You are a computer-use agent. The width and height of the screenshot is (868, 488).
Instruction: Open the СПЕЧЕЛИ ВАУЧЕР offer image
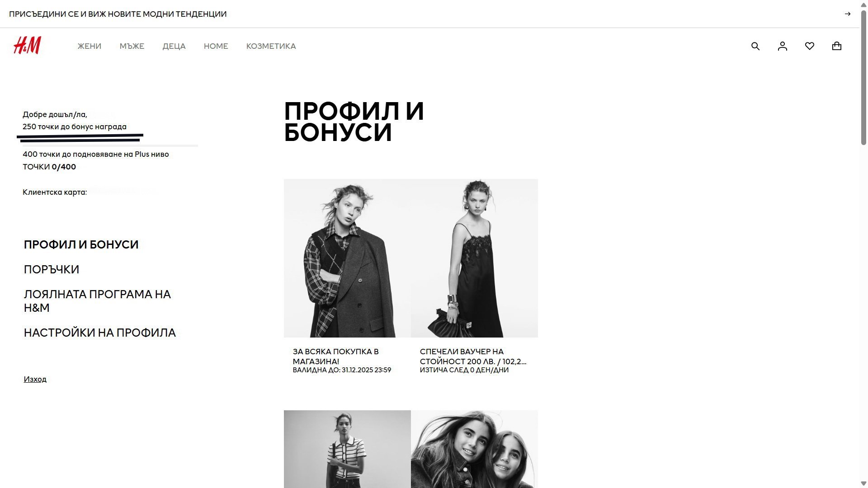click(x=474, y=258)
